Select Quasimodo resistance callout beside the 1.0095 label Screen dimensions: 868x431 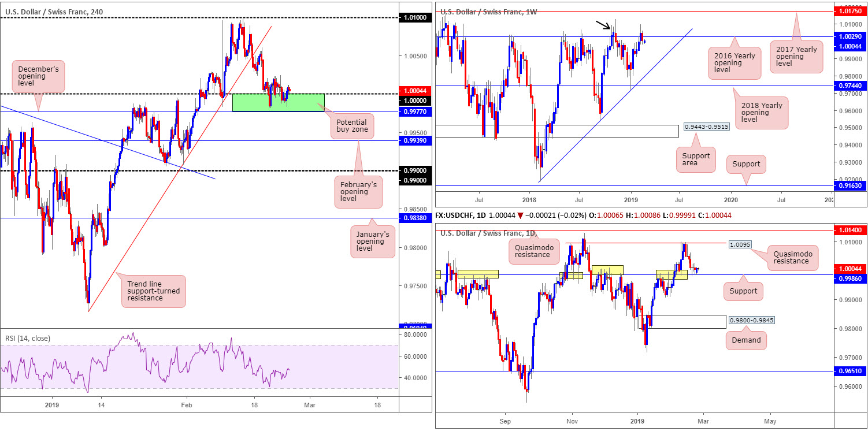click(x=792, y=258)
